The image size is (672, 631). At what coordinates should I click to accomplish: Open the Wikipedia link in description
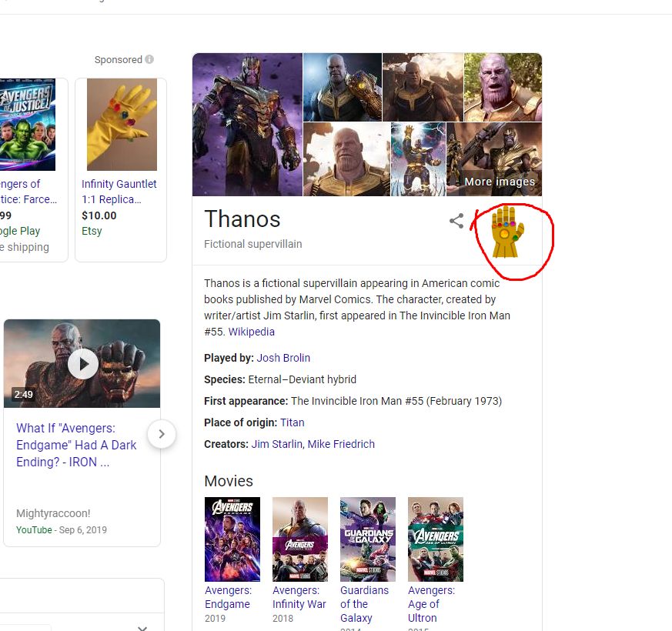[x=252, y=332]
